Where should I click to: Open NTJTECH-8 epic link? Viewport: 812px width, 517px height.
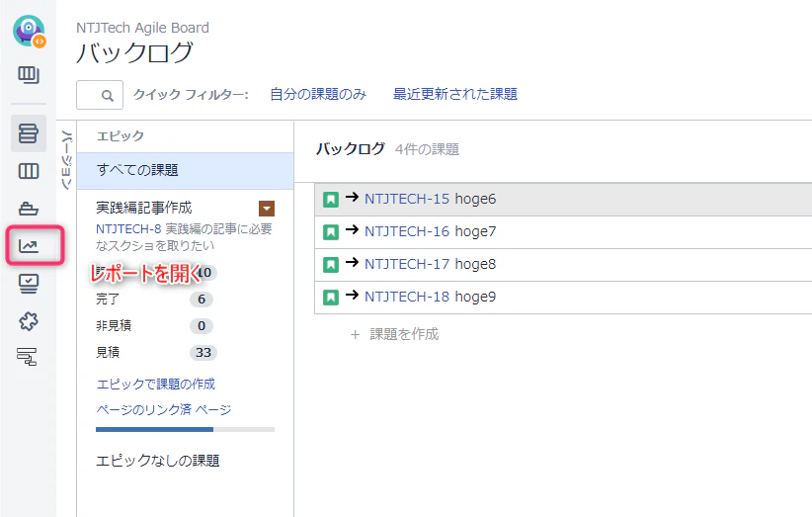pos(128,229)
